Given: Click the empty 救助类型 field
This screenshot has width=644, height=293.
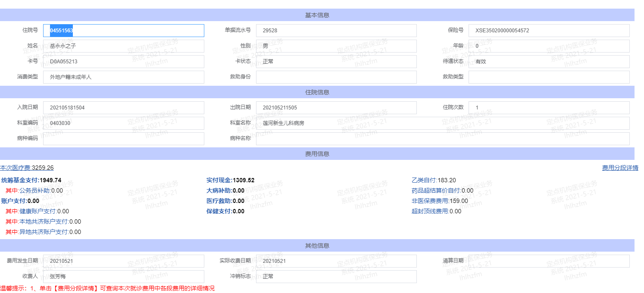Looking at the screenshot, I should (x=549, y=77).
